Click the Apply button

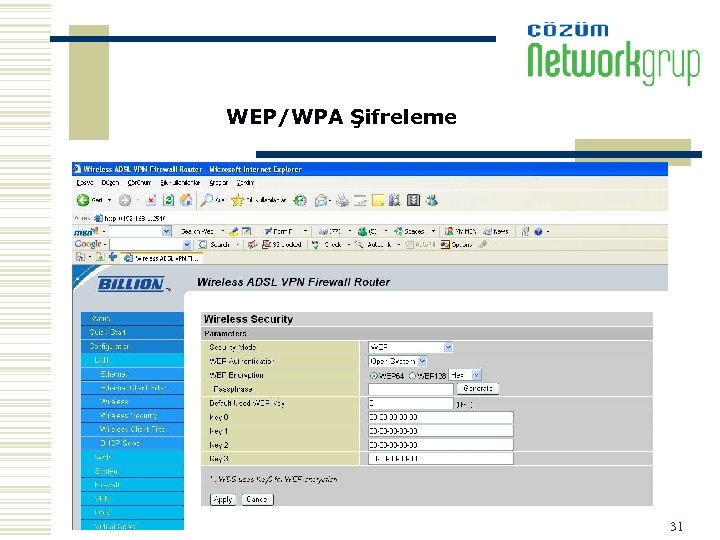(x=223, y=500)
